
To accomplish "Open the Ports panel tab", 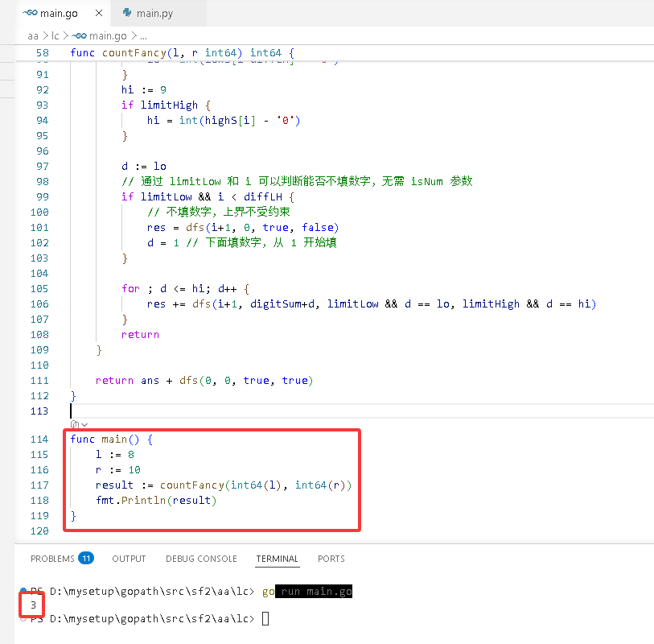I will point(331,559).
